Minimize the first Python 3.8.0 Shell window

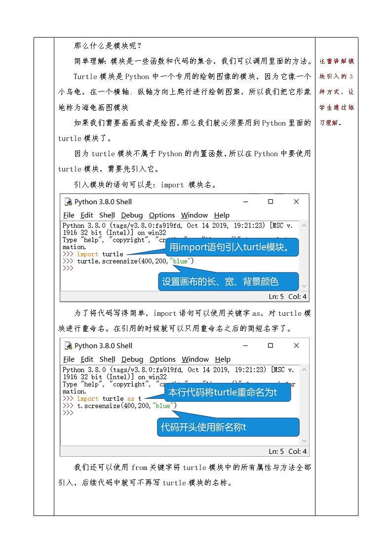[x=246, y=202]
